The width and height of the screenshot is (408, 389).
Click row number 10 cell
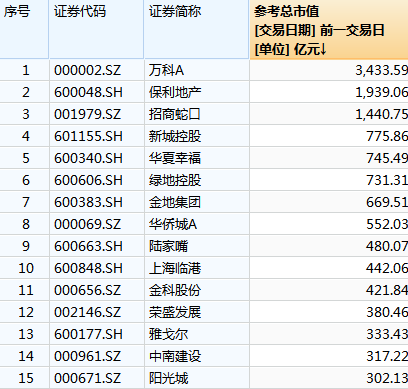[x=26, y=268]
